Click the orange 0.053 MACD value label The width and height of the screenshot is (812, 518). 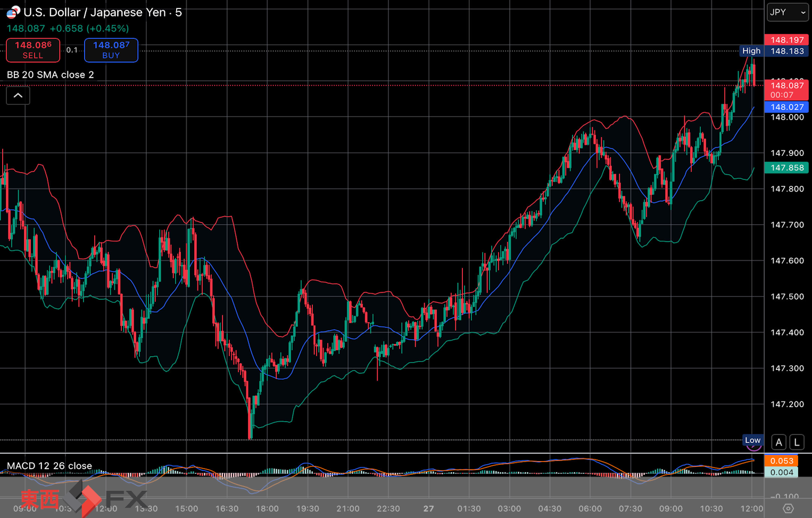[781, 461]
